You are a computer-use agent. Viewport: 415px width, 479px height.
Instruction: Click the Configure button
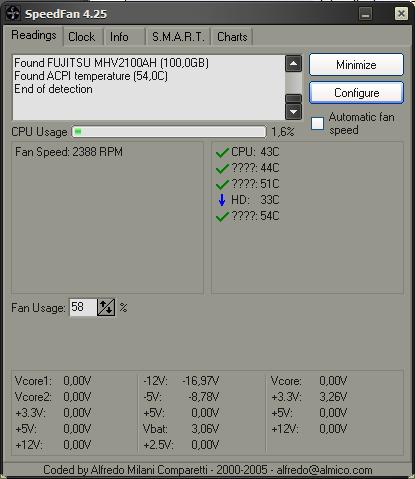[356, 93]
